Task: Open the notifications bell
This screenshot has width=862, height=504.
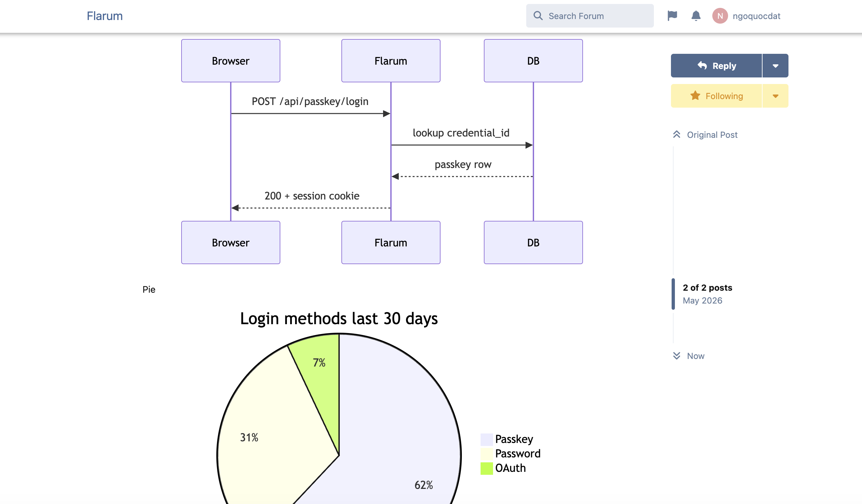Action: click(696, 16)
